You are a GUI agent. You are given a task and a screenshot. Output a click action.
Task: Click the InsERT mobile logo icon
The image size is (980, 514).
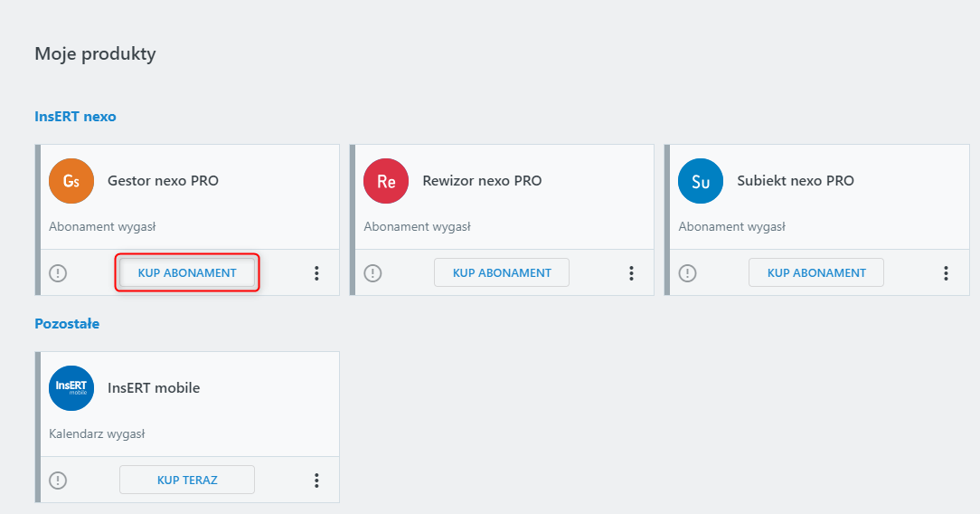tap(71, 388)
